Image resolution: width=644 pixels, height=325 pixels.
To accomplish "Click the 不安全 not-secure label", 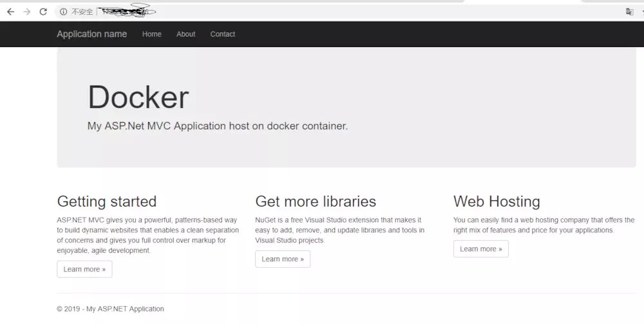I will [x=82, y=12].
